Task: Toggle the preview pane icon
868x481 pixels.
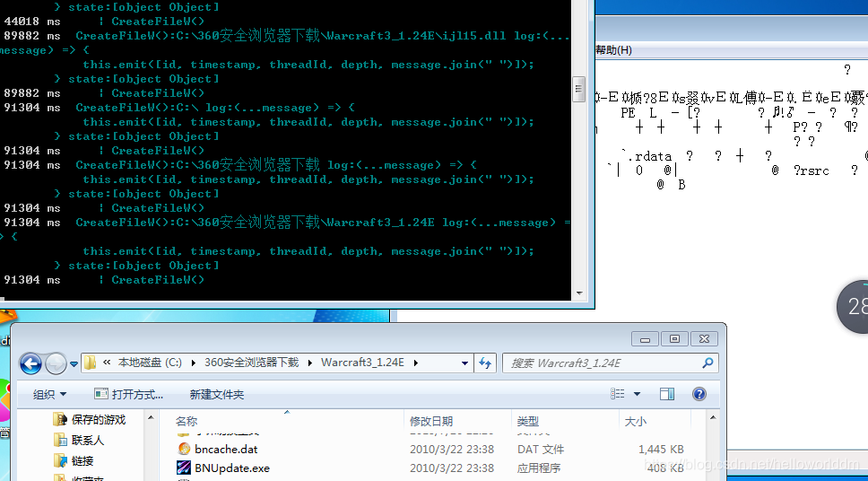Action: [x=667, y=394]
